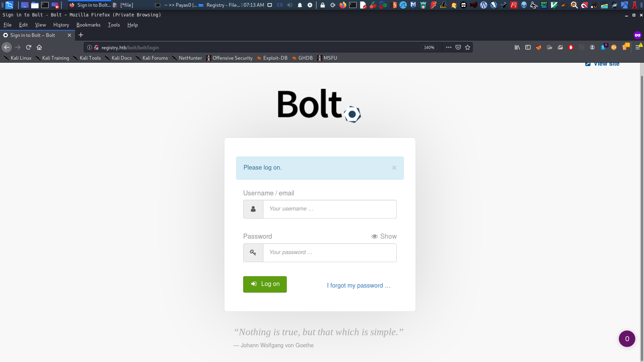Open page actions three-dots menu
This screenshot has width=644, height=362.
coord(449,47)
